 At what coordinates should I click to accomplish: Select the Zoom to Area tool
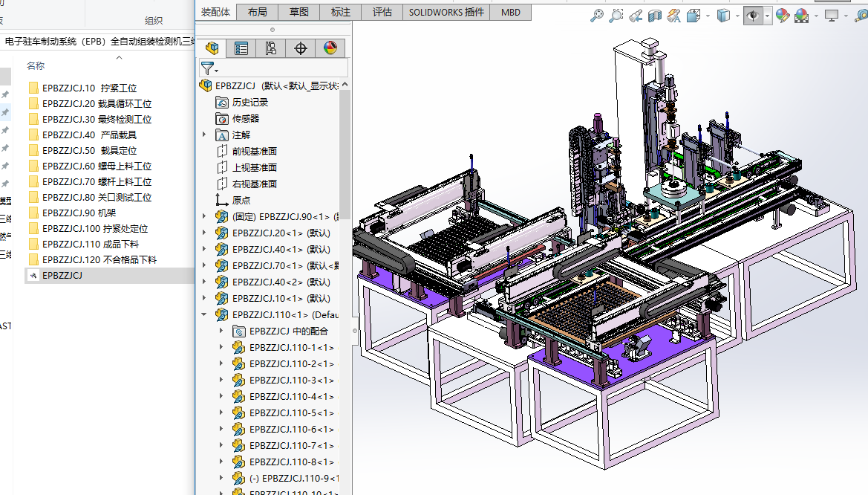pyautogui.click(x=616, y=16)
